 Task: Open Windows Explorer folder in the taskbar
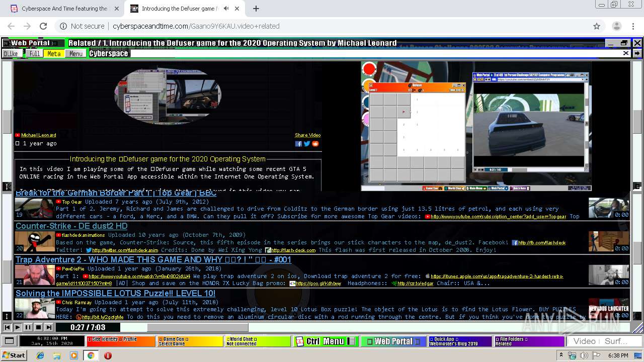pos(57,355)
